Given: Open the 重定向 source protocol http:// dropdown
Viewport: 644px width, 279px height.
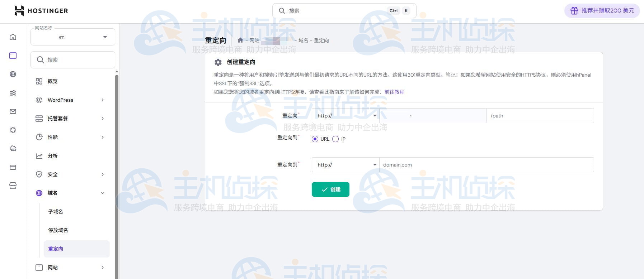Looking at the screenshot, I should (345, 116).
